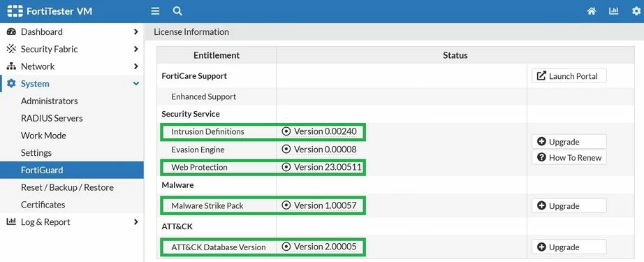Click the License Information heading
Screen dimensions: 644x262
tap(191, 31)
